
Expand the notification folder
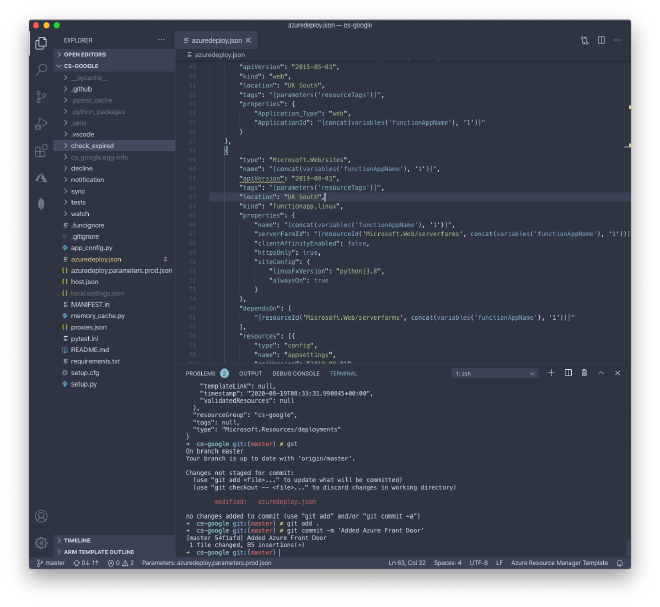[x=114, y=180]
